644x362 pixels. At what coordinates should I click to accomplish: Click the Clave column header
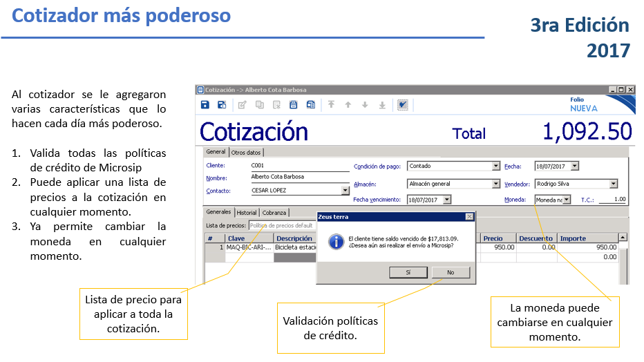pos(249,238)
